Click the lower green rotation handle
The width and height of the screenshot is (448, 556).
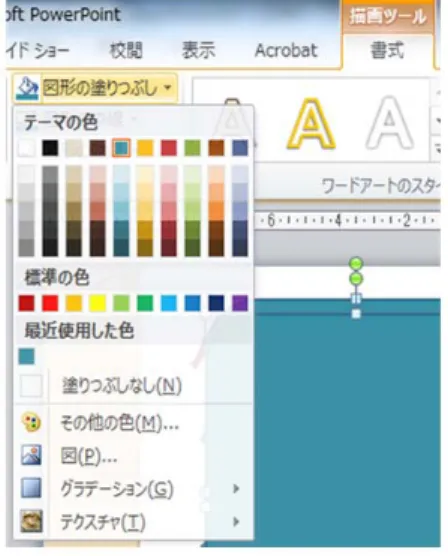point(356,279)
